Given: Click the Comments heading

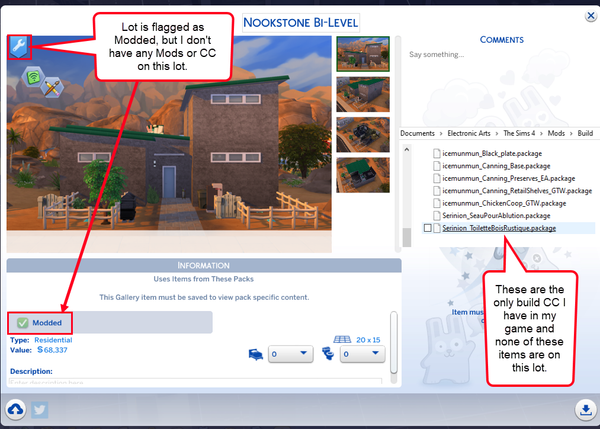Looking at the screenshot, I should pyautogui.click(x=502, y=40).
